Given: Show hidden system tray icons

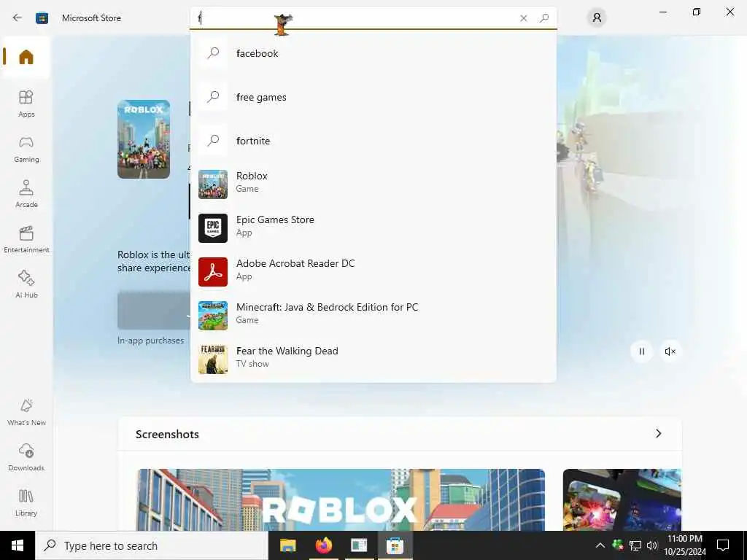Looking at the screenshot, I should [600, 545].
